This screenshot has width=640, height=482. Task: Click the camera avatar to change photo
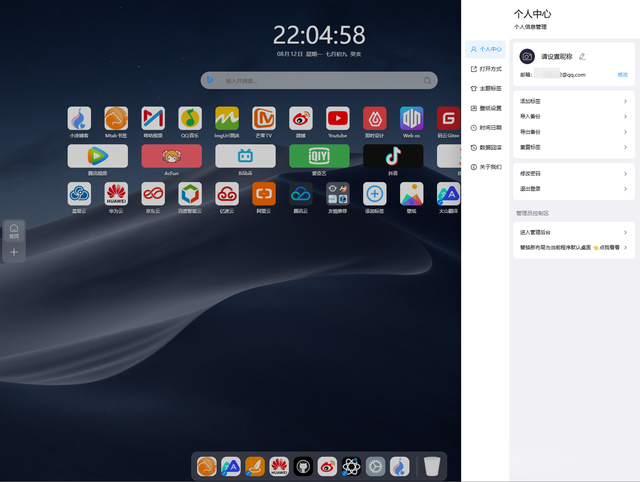click(x=527, y=56)
